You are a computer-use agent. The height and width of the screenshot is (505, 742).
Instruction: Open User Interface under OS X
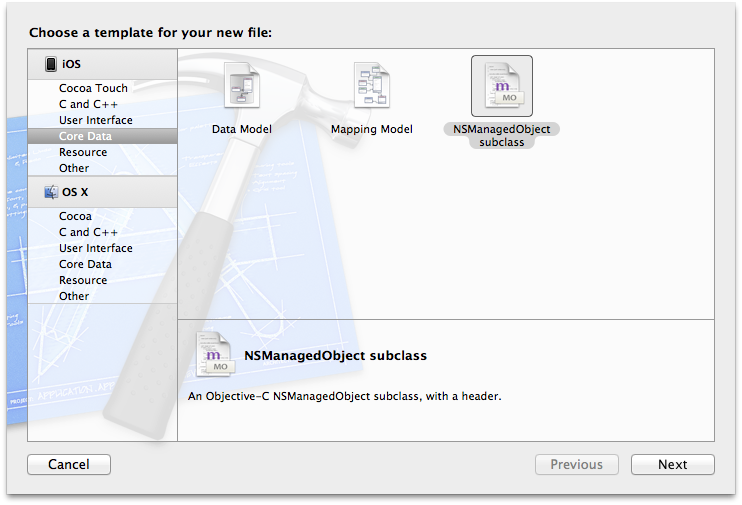pyautogui.click(x=96, y=248)
